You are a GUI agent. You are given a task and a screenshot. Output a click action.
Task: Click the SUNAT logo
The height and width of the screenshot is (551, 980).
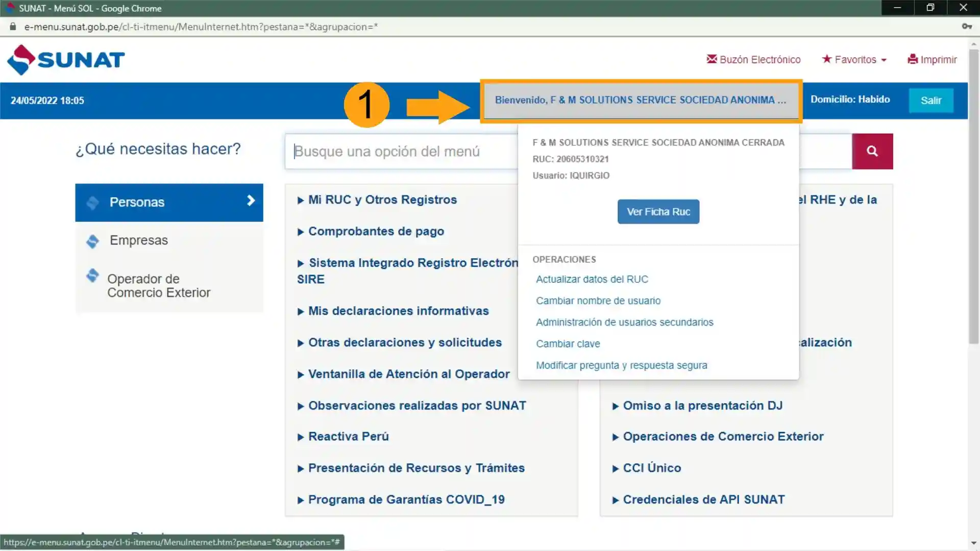pyautogui.click(x=66, y=60)
